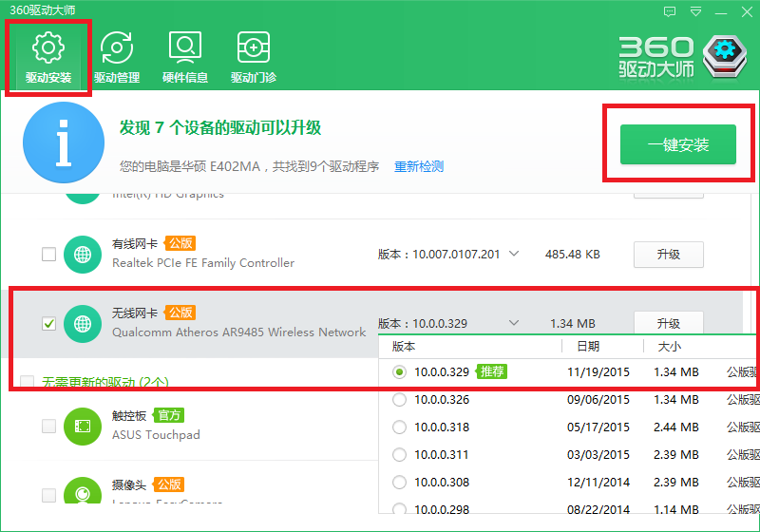This screenshot has width=760, height=532.
Task: Collapse the 无线网卡 version 10.0.0.329 dropdown
Action: coord(514,323)
